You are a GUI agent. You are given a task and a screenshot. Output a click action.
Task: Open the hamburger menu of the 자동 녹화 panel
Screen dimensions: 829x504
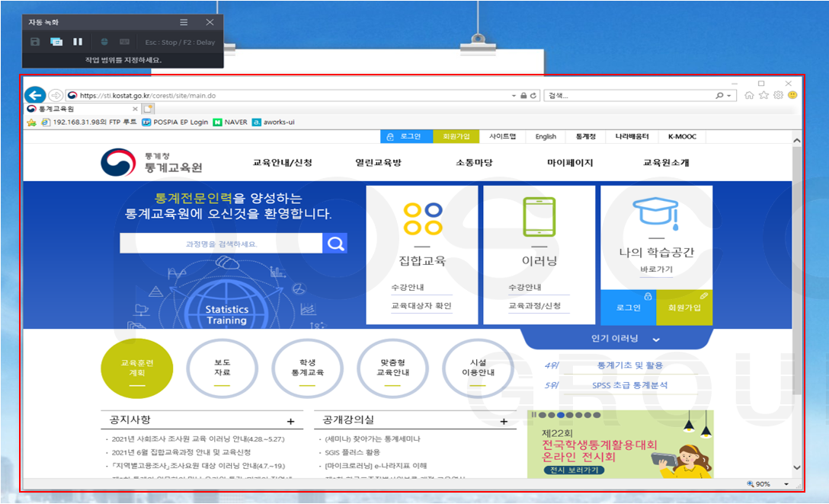click(x=184, y=22)
